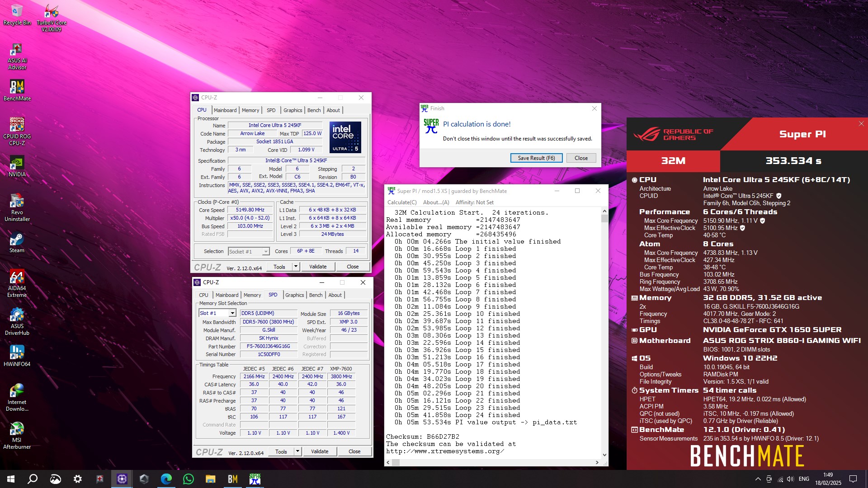Open ASUS AI Advisor desktop icon
Viewport: 868px width, 488px height.
[17, 56]
